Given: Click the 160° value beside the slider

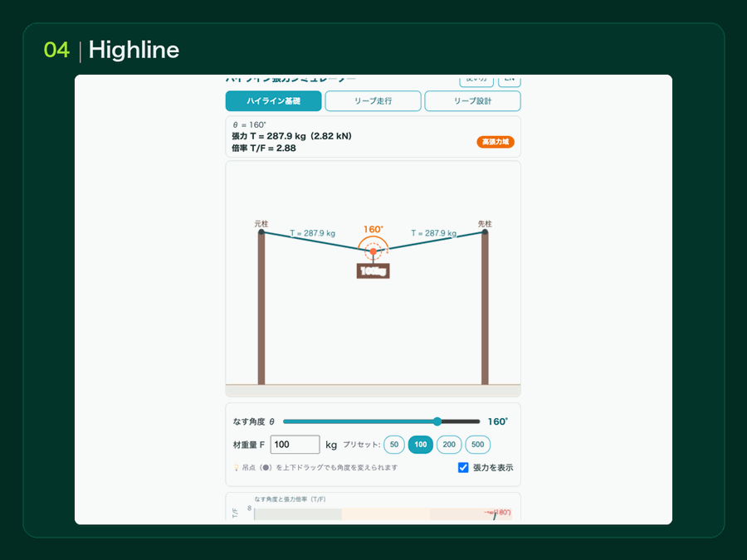Looking at the screenshot, I should point(498,421).
